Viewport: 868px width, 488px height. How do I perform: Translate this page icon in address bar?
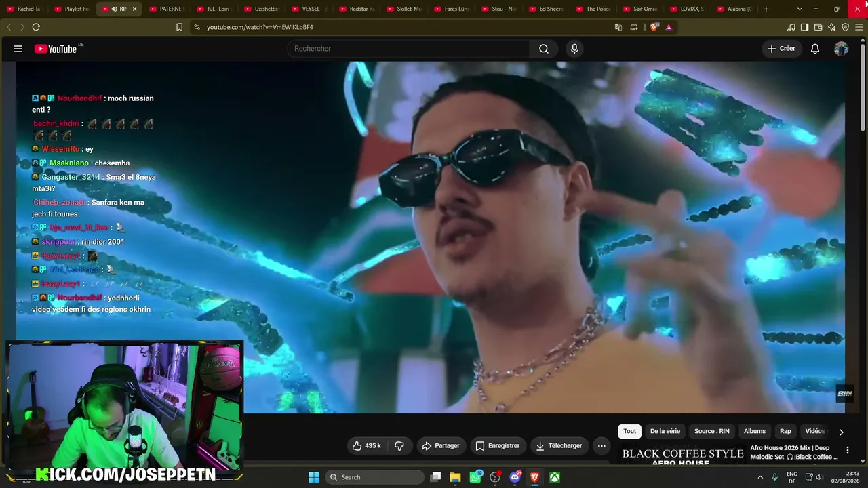click(618, 27)
